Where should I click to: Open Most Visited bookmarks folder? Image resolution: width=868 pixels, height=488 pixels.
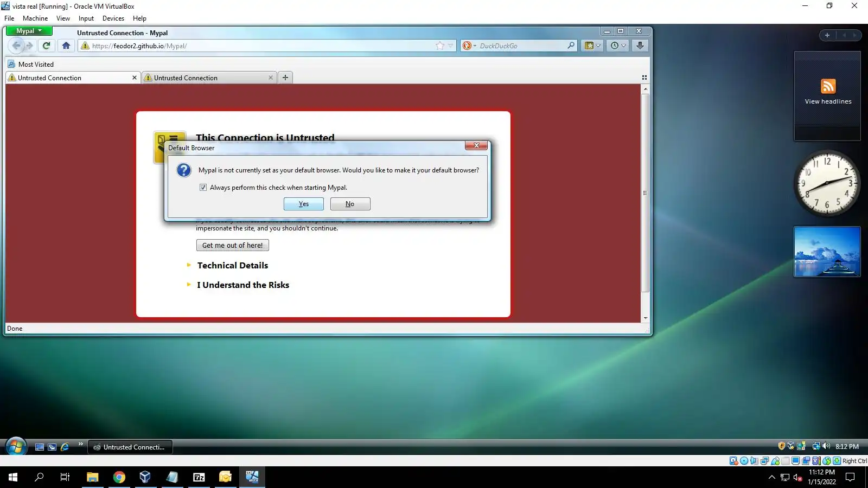click(30, 64)
